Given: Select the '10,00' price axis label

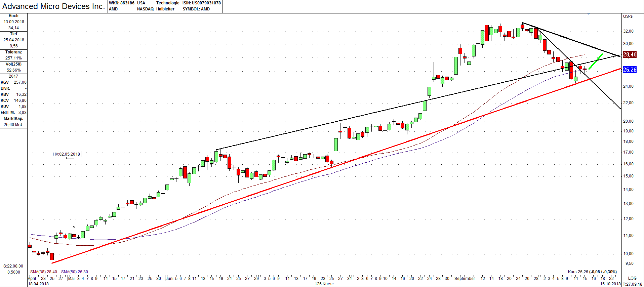Looking at the screenshot, I should point(628,254).
